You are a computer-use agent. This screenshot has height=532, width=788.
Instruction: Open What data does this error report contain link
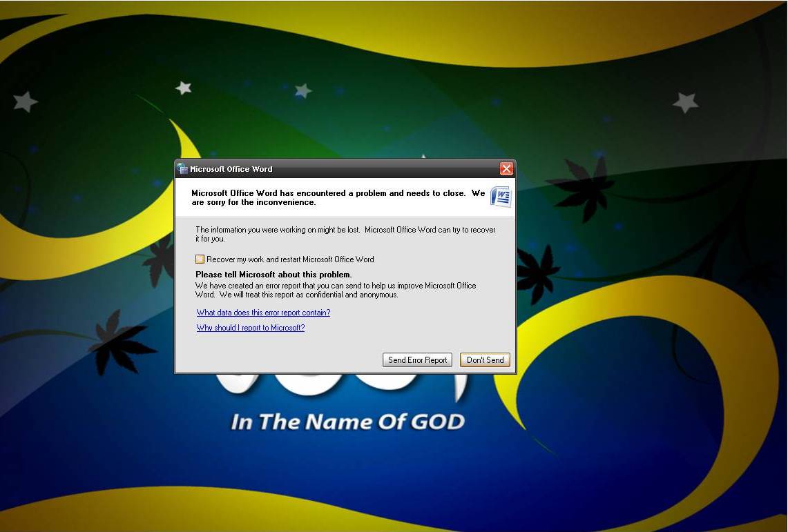(x=263, y=313)
